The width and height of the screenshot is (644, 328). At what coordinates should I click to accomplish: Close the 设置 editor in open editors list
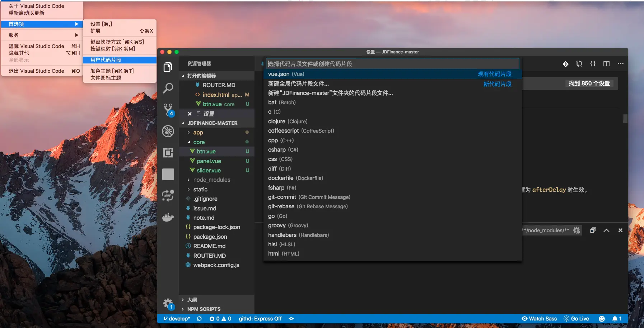click(x=190, y=114)
